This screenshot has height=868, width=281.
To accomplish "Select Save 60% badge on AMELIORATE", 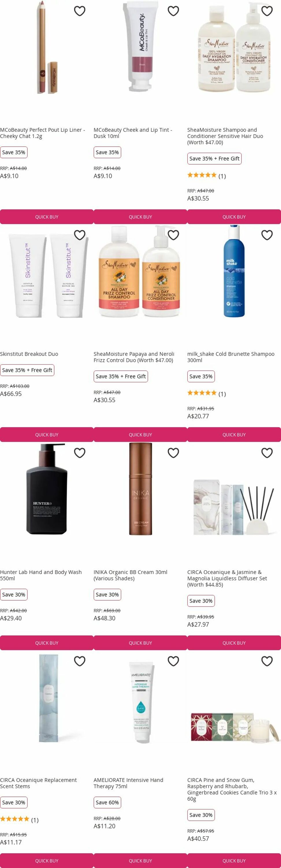I will coord(107,802).
